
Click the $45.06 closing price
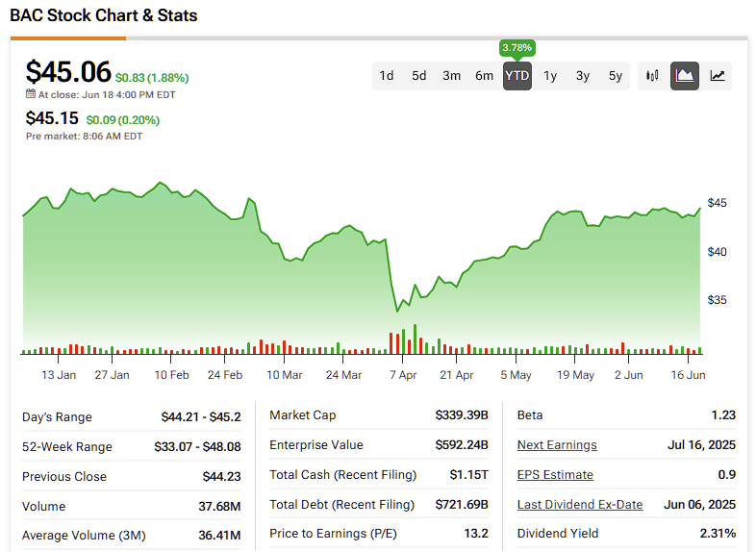coord(68,72)
